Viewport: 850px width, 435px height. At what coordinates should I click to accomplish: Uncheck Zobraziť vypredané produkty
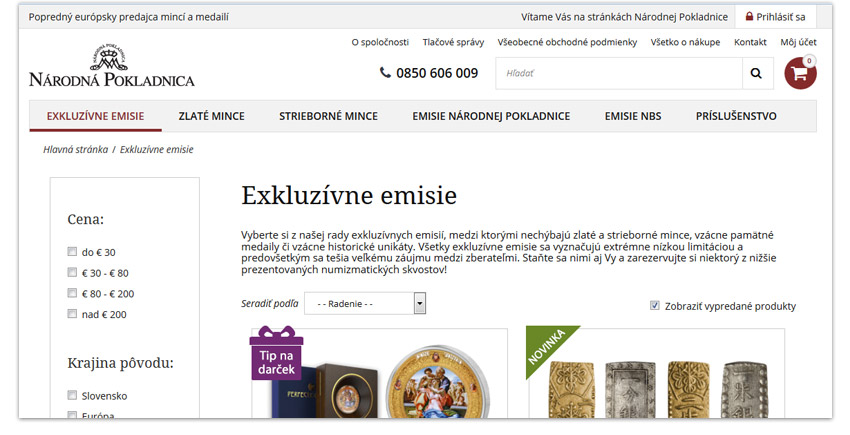[x=655, y=305]
